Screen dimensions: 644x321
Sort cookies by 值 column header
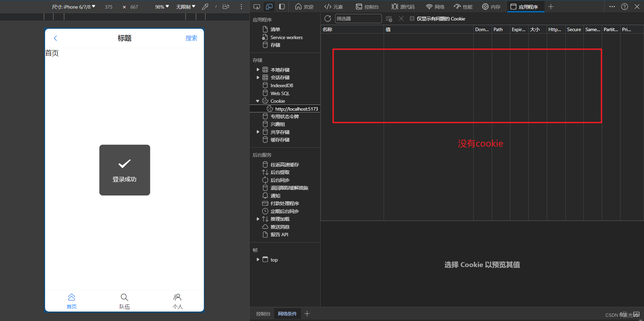(429, 29)
